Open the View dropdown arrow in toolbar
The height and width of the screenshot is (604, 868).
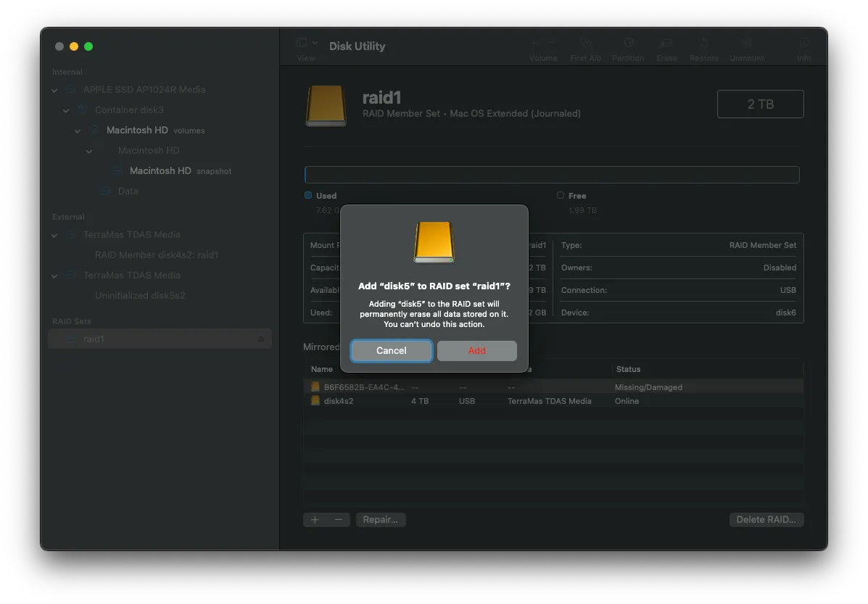(315, 44)
